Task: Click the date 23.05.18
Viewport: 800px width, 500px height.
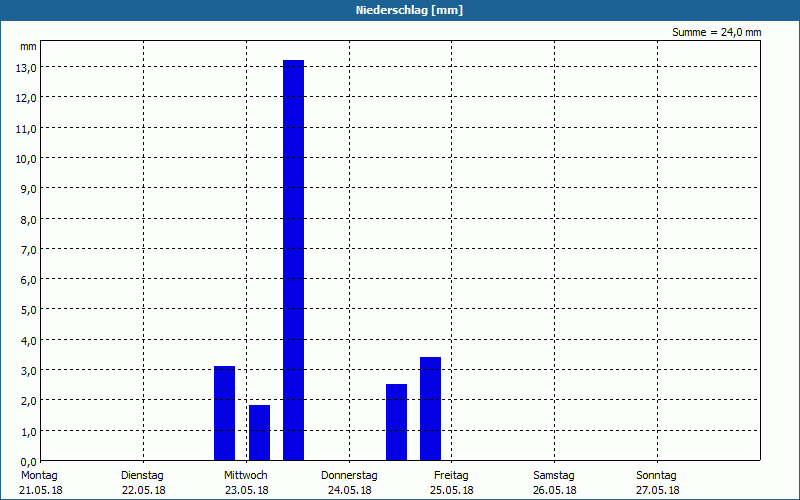Action: pos(246,491)
